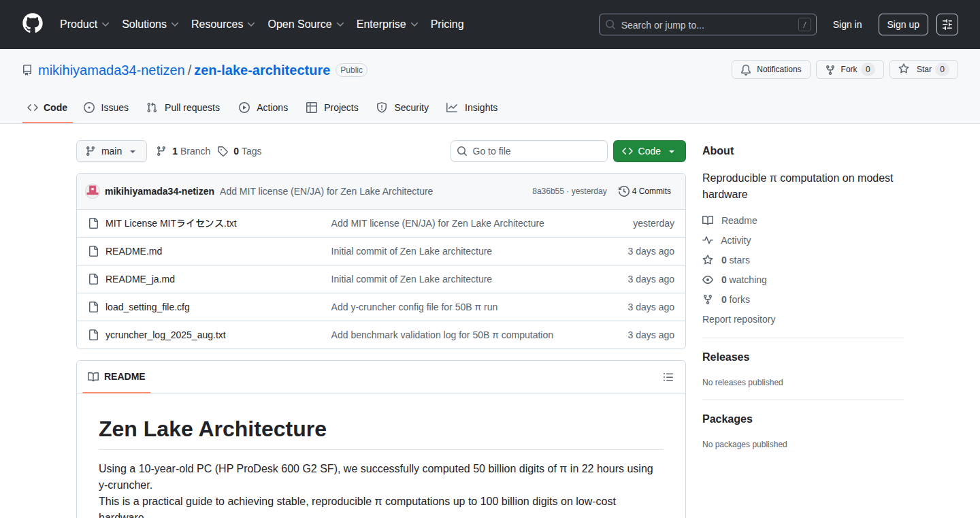Fork this repository
The width and height of the screenshot is (980, 518).
pyautogui.click(x=850, y=69)
